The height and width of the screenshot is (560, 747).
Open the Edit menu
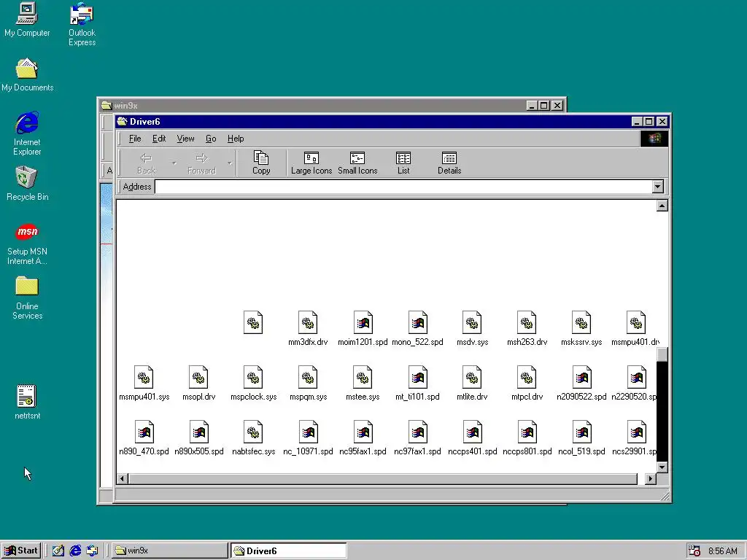click(158, 139)
